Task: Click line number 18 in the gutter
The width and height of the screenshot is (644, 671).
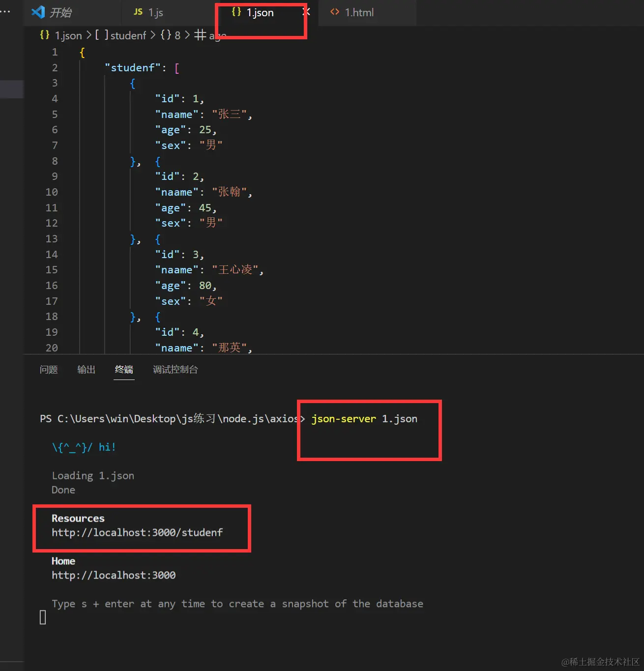Action: tap(52, 317)
